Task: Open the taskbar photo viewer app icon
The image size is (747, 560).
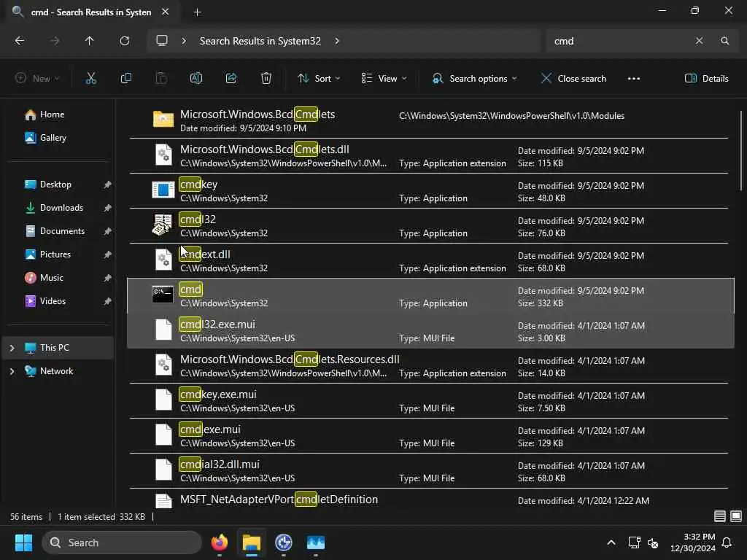Action: pos(315,542)
